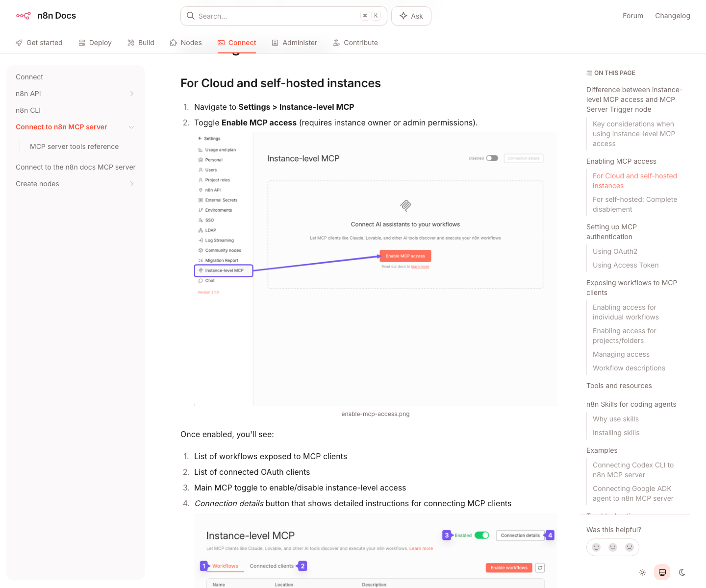706x588 pixels.
Task: Open Connect to the n8n docs MCP server
Action: coord(76,167)
